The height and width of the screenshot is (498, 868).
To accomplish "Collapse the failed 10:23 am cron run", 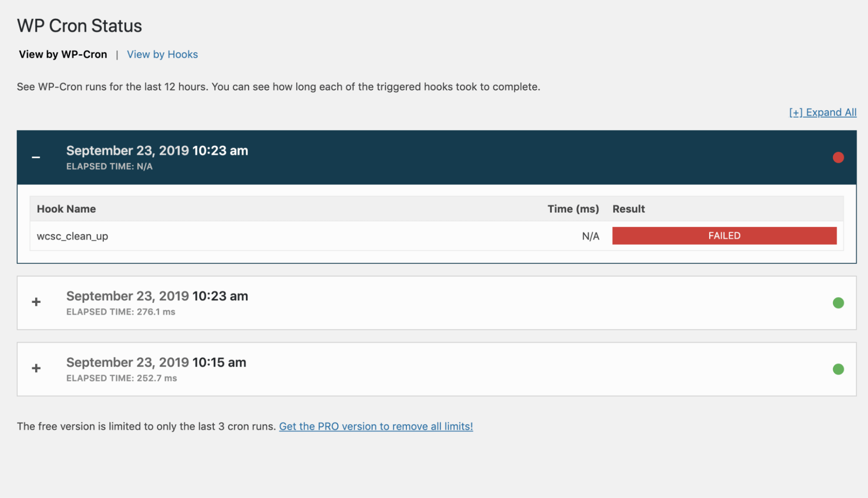I will [36, 157].
